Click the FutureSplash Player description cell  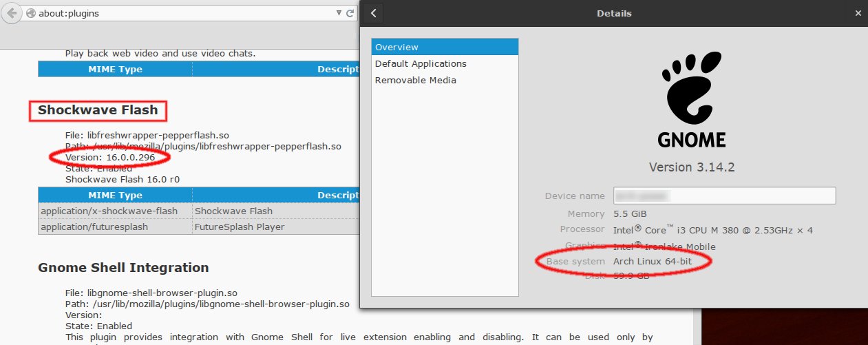pyautogui.click(x=240, y=227)
